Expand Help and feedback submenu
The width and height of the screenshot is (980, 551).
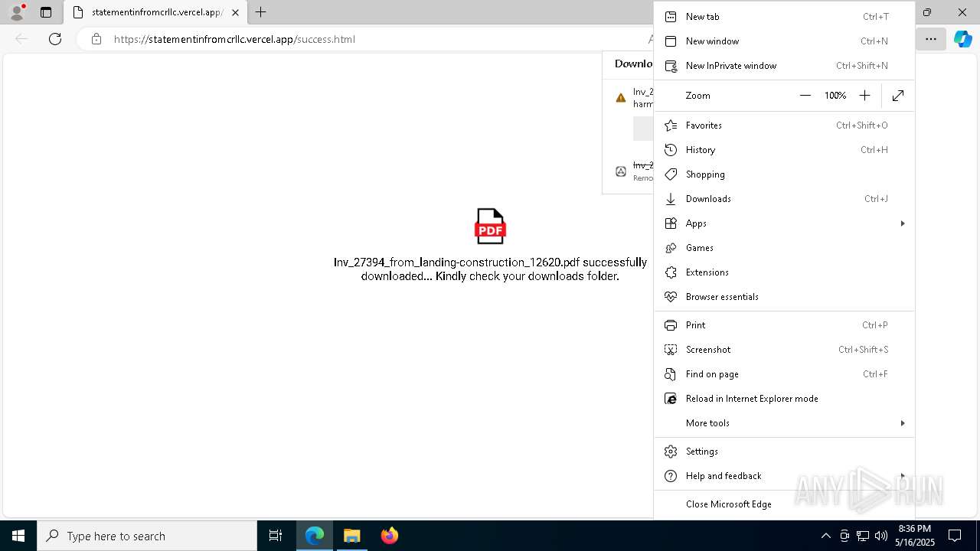784,476
